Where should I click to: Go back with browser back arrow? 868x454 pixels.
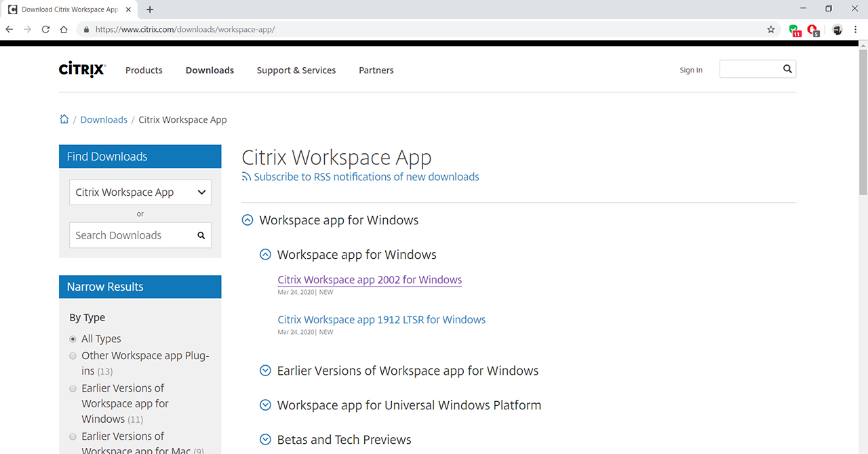9,30
